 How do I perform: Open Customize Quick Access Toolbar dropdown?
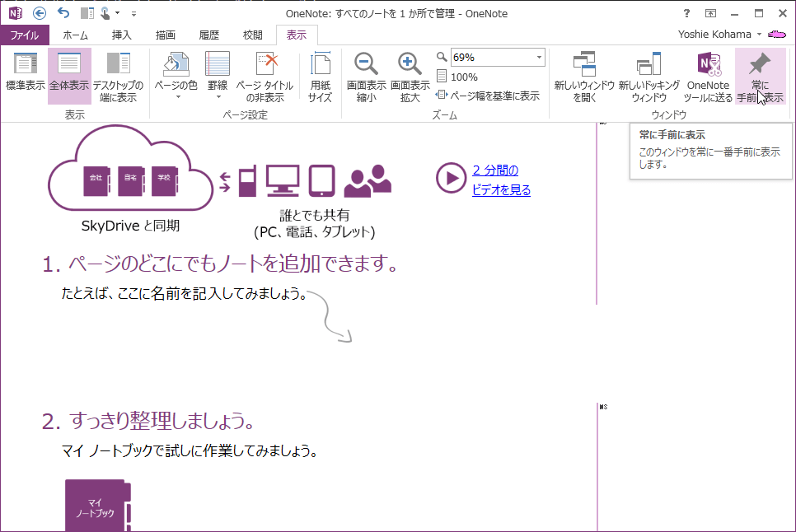click(x=133, y=14)
